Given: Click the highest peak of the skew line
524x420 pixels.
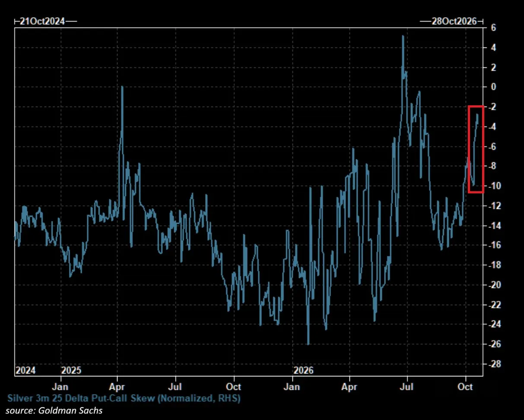Looking at the screenshot, I should pos(403,36).
